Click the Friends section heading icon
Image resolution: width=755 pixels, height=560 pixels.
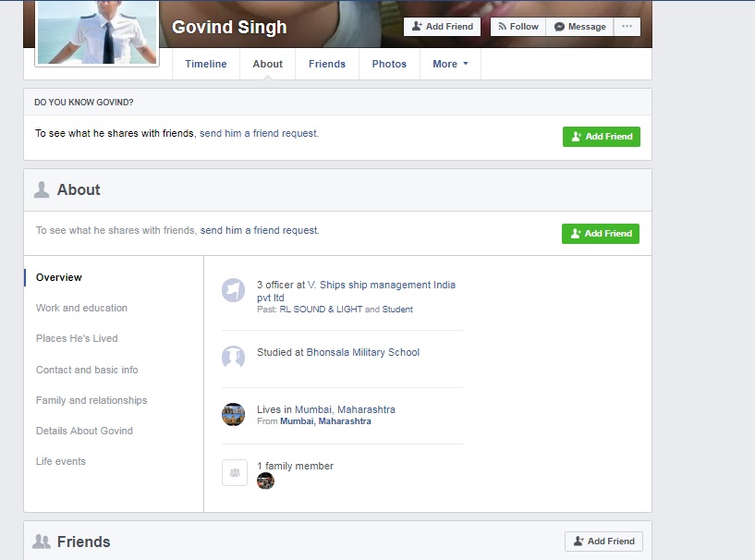tap(42, 542)
